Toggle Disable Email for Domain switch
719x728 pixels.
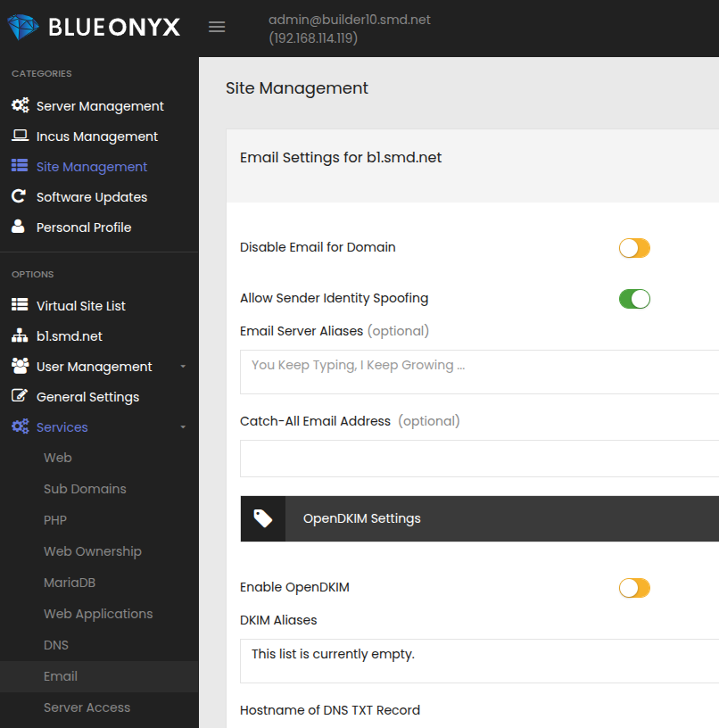(x=634, y=248)
